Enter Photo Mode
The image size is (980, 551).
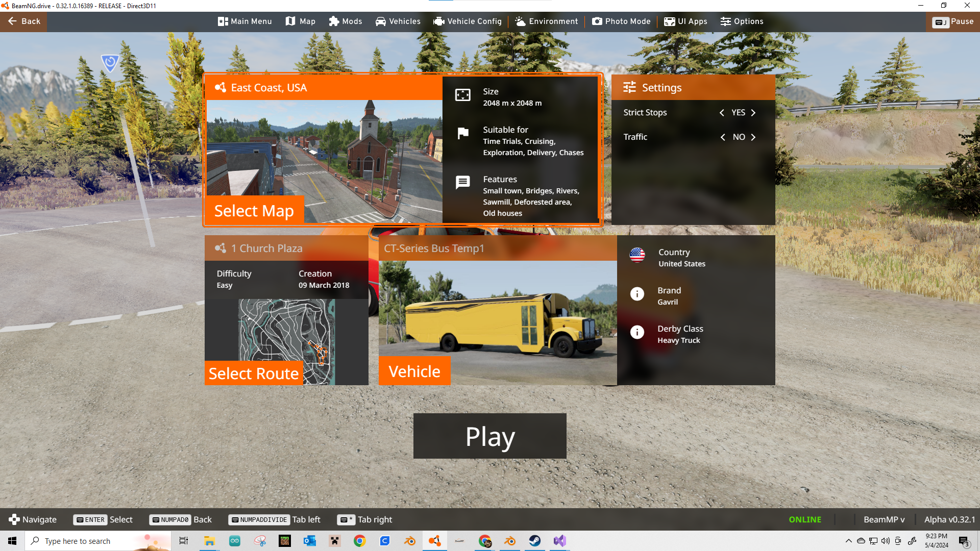click(x=621, y=21)
